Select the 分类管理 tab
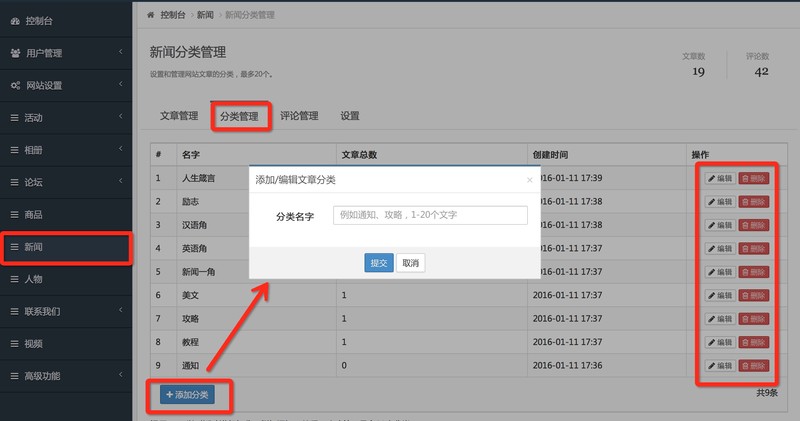 [239, 116]
